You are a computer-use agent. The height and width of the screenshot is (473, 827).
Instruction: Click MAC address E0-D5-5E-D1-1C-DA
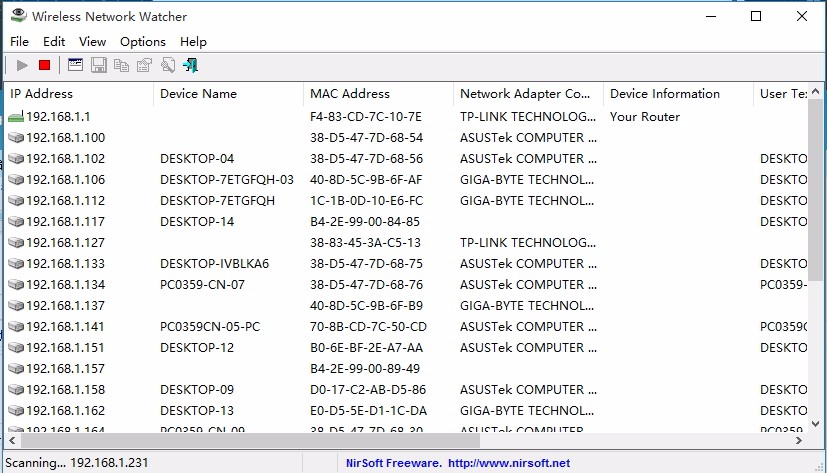pos(368,410)
